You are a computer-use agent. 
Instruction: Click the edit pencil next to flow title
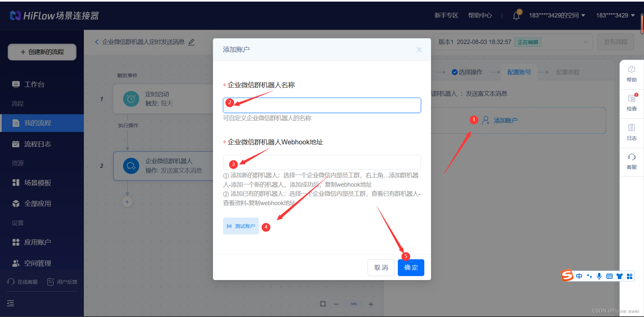pyautogui.click(x=192, y=42)
